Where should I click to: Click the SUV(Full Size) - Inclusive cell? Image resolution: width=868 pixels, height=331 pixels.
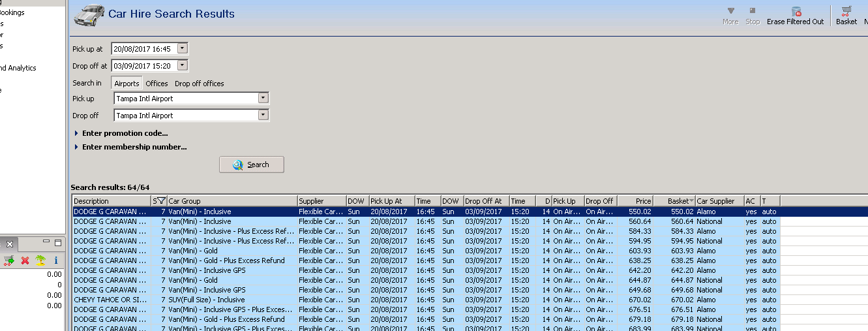point(232,300)
